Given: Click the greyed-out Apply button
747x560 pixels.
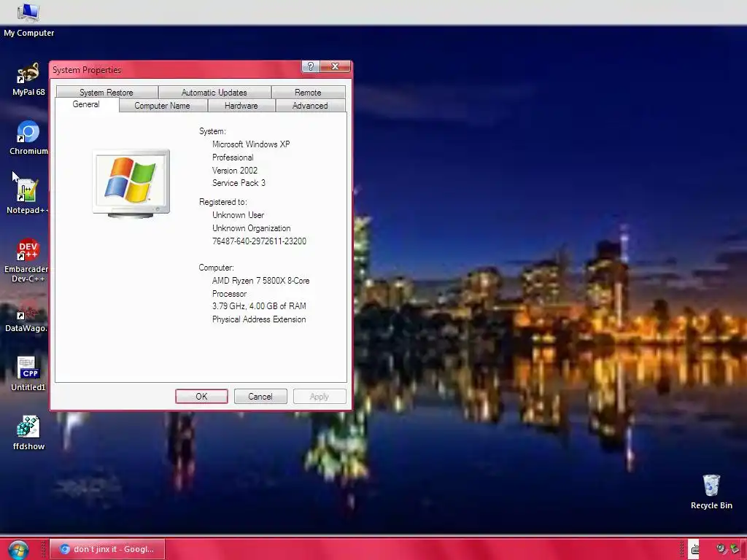Looking at the screenshot, I should (320, 396).
